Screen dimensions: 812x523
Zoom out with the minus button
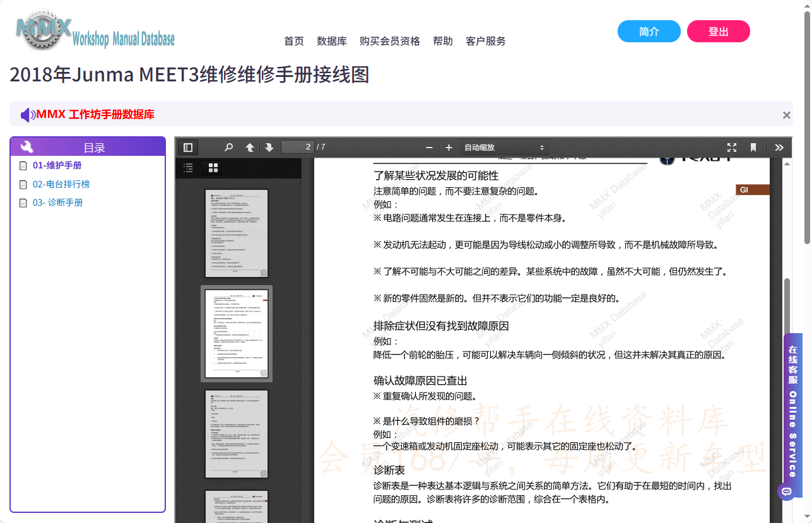coord(429,148)
